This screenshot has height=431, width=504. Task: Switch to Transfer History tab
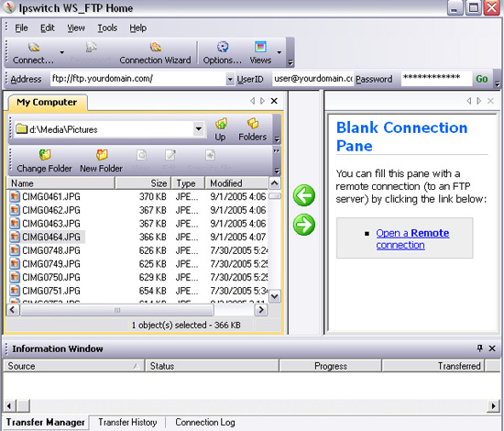pos(127,422)
